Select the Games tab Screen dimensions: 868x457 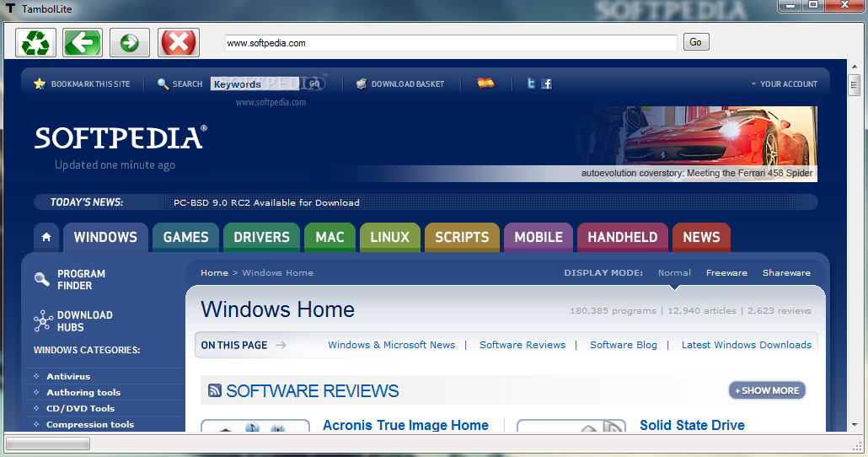click(x=186, y=237)
